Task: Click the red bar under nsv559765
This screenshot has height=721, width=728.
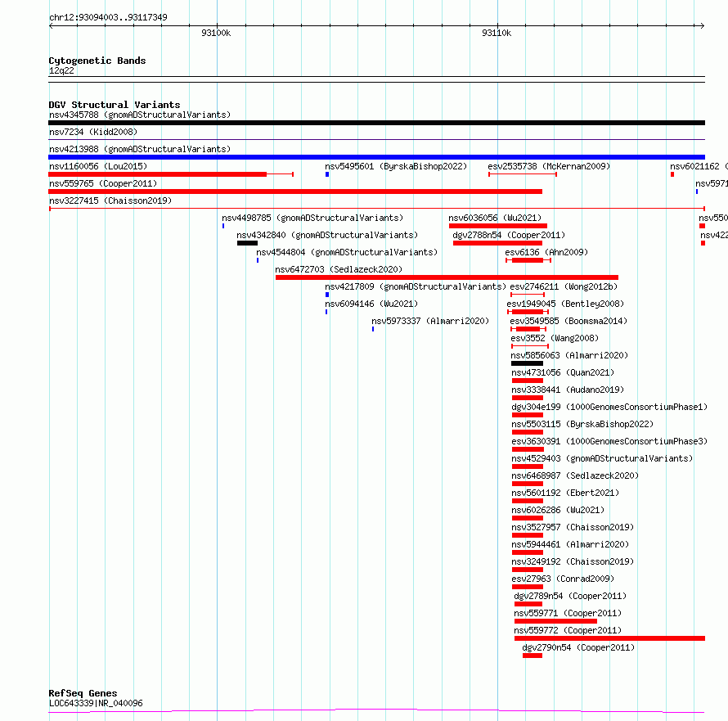Action: coord(295,192)
